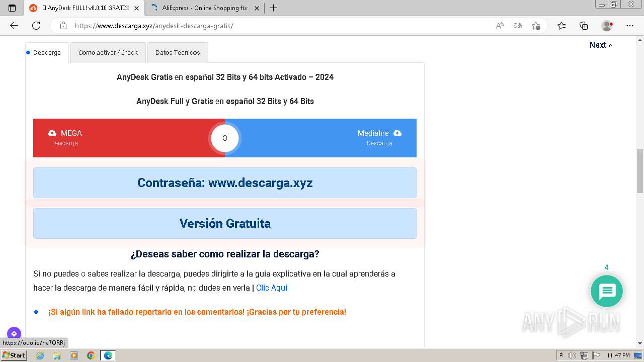
Task: Open the comments chat bubble button
Action: pyautogui.click(x=607, y=291)
